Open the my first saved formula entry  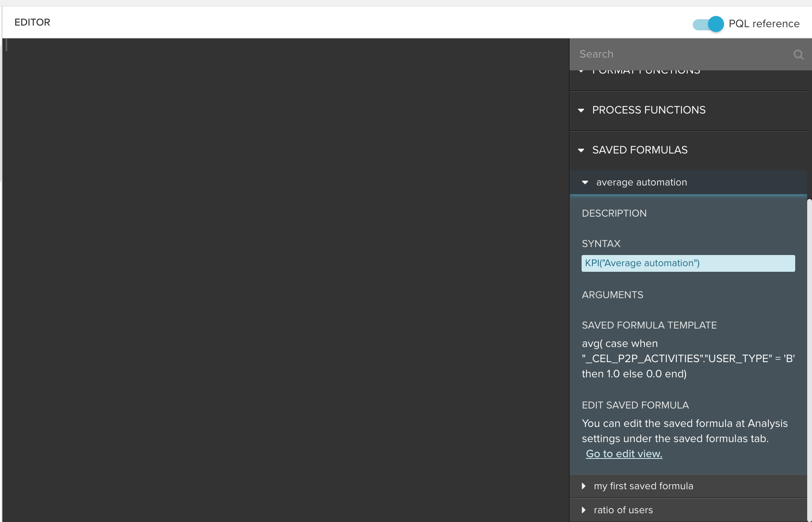coord(643,486)
